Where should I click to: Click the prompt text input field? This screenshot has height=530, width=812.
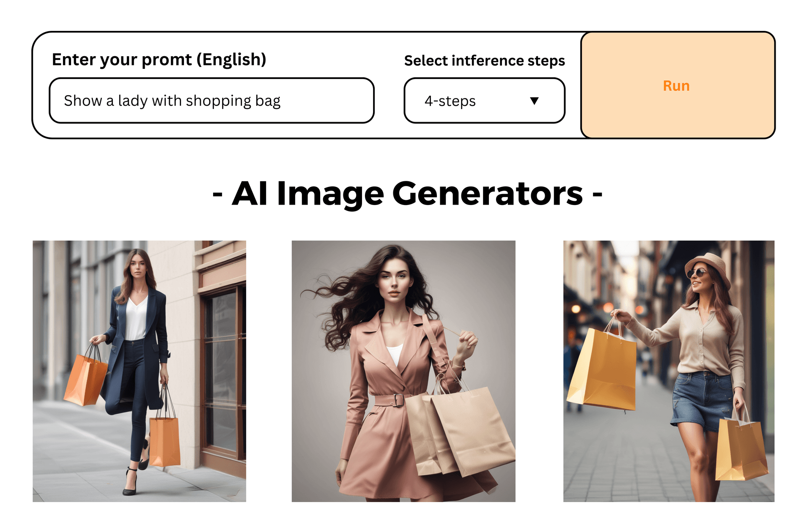tap(211, 101)
